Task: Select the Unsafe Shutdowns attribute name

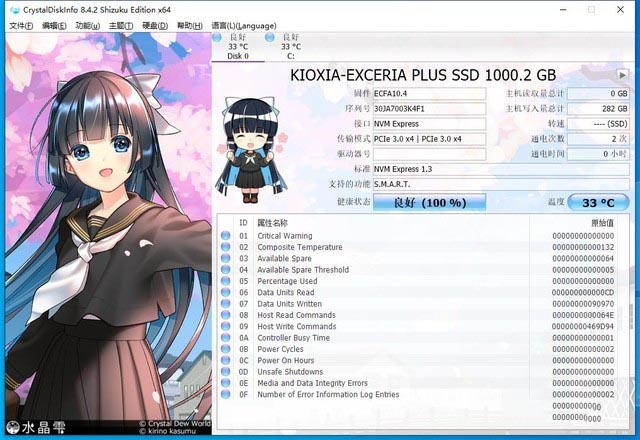Action: 290,372
